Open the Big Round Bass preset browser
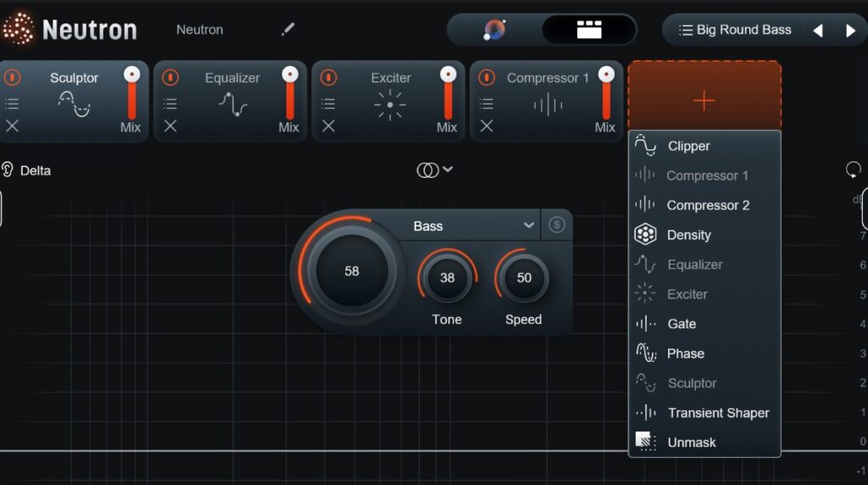This screenshot has height=485, width=868. pyautogui.click(x=734, y=30)
